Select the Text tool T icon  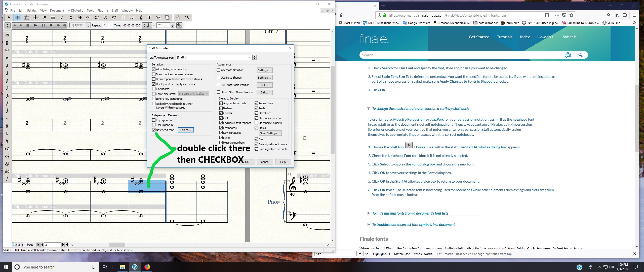[x=149, y=17]
